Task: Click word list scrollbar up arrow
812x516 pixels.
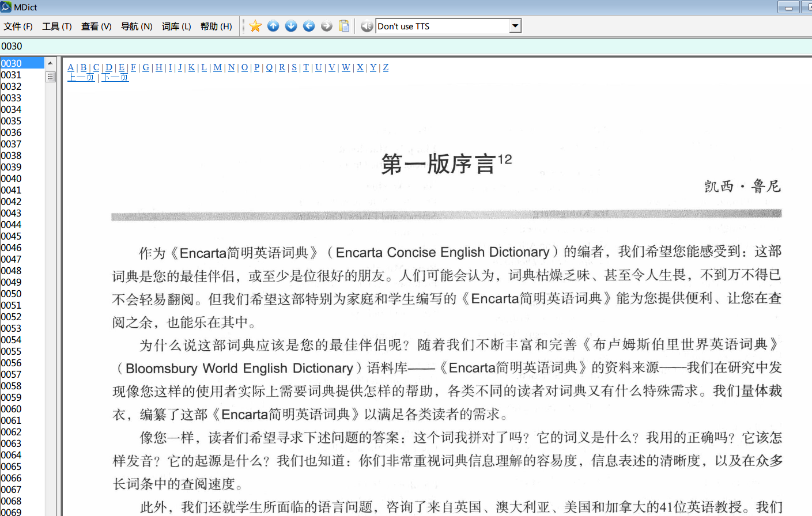Action: click(50, 63)
